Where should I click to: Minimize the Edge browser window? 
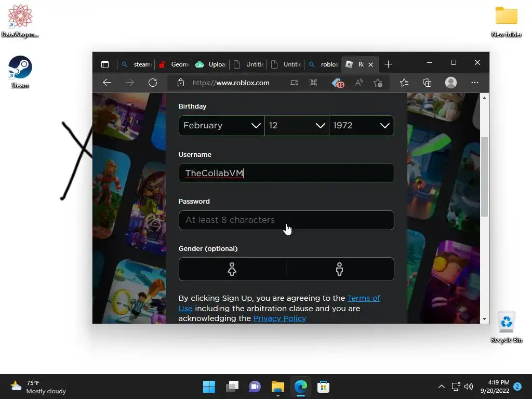pos(430,62)
